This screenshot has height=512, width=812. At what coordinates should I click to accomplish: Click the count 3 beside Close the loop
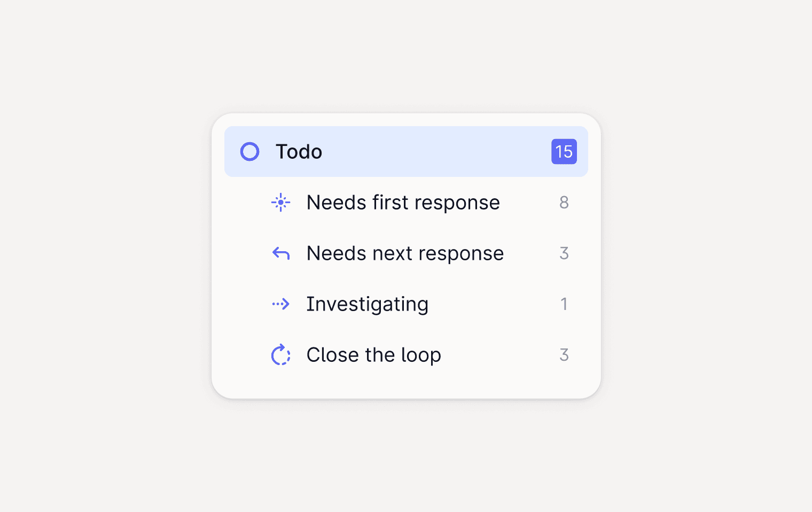pos(564,355)
